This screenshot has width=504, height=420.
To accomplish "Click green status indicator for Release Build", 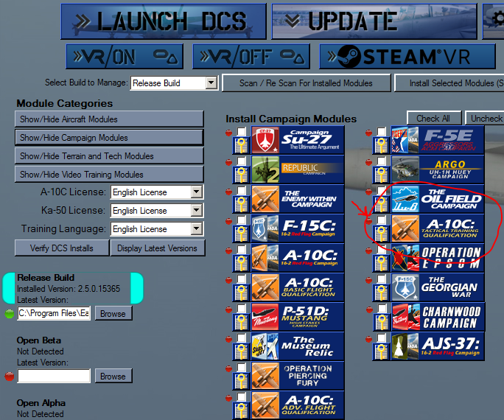I will pyautogui.click(x=10, y=313).
